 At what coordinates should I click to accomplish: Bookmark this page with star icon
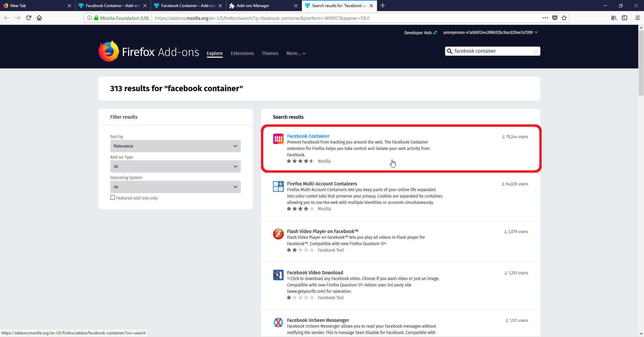[564, 18]
